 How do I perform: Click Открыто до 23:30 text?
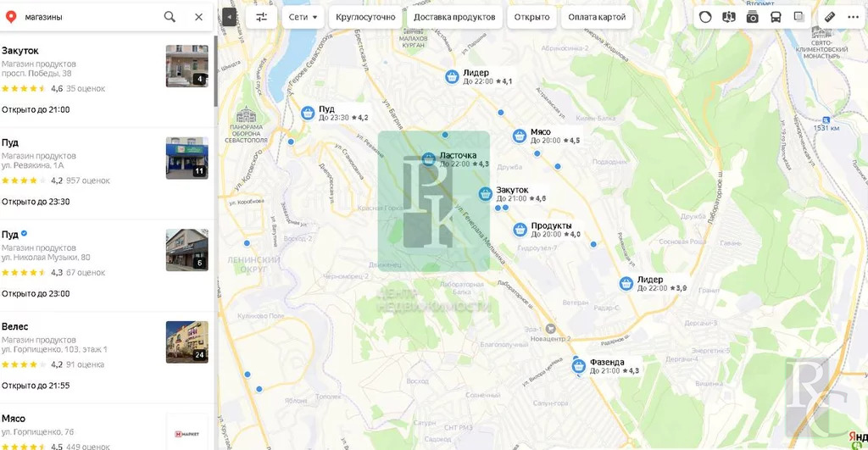click(x=36, y=202)
